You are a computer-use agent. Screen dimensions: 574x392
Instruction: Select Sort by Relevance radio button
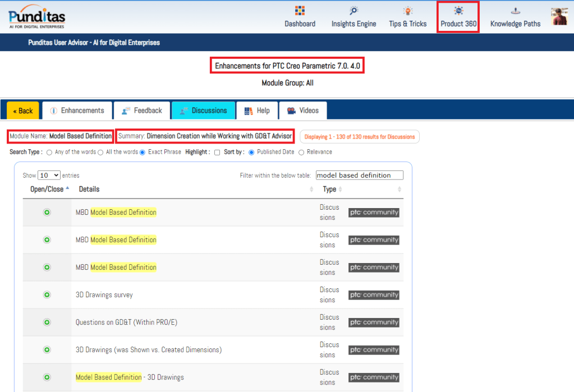coord(301,152)
